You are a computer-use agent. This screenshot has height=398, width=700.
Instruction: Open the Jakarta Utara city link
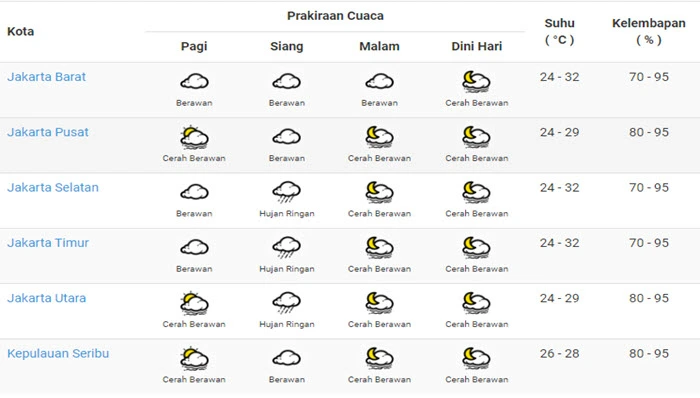46,298
